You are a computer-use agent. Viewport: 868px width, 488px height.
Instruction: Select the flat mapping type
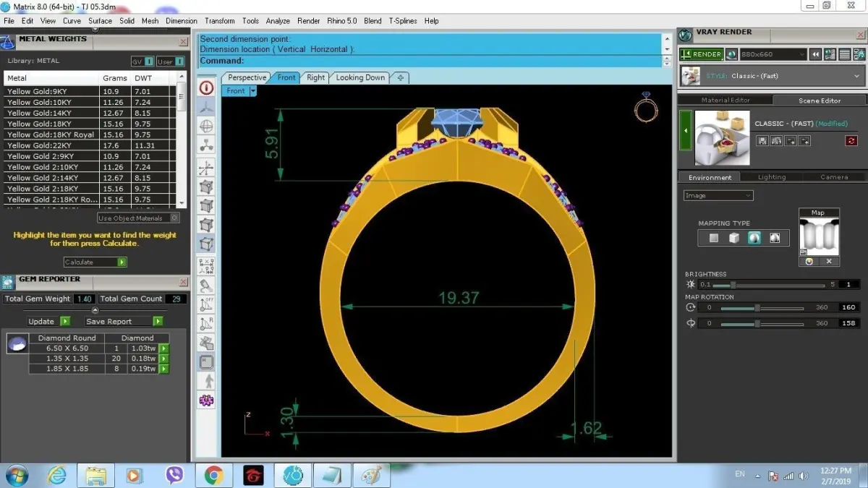[x=714, y=238]
